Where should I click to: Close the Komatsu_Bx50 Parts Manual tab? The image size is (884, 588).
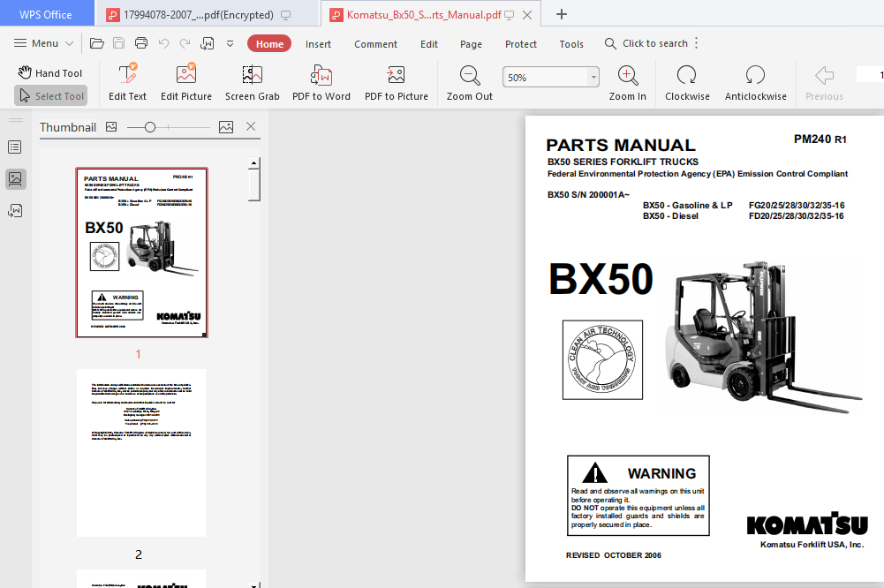click(x=527, y=15)
